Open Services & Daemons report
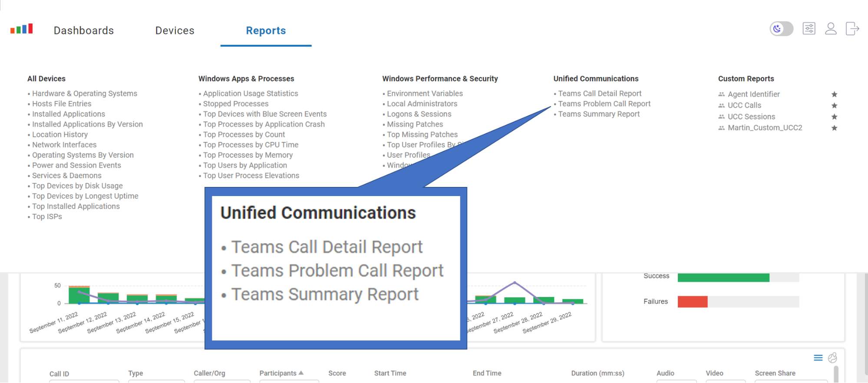This screenshot has width=868, height=383. [67, 176]
